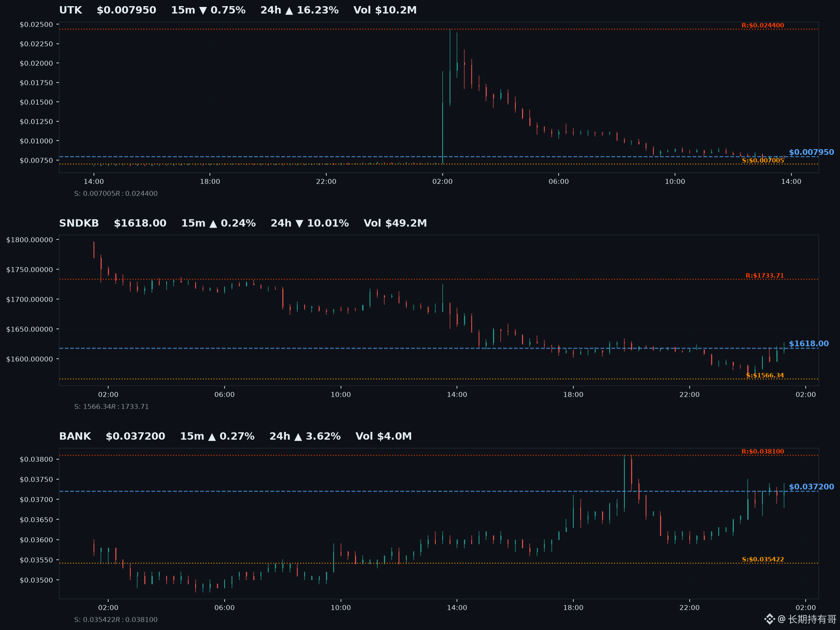The width and height of the screenshot is (840, 630).
Task: Select the 06:00 time label under UTK chart
Action: click(x=559, y=182)
